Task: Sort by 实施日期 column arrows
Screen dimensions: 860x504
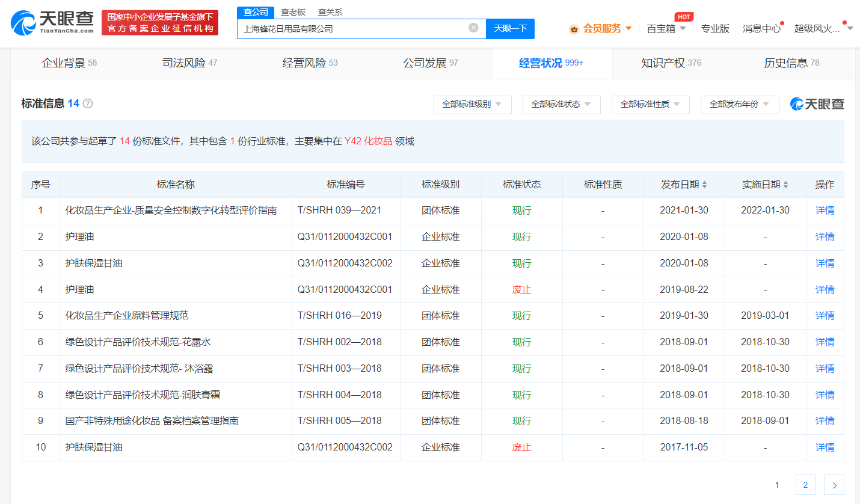Action: 785,185
